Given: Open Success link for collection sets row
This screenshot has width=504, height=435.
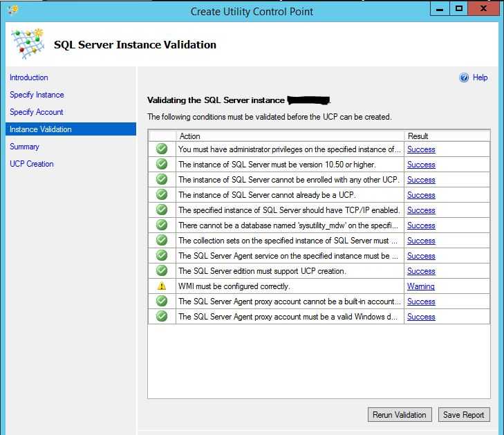Looking at the screenshot, I should [x=421, y=241].
